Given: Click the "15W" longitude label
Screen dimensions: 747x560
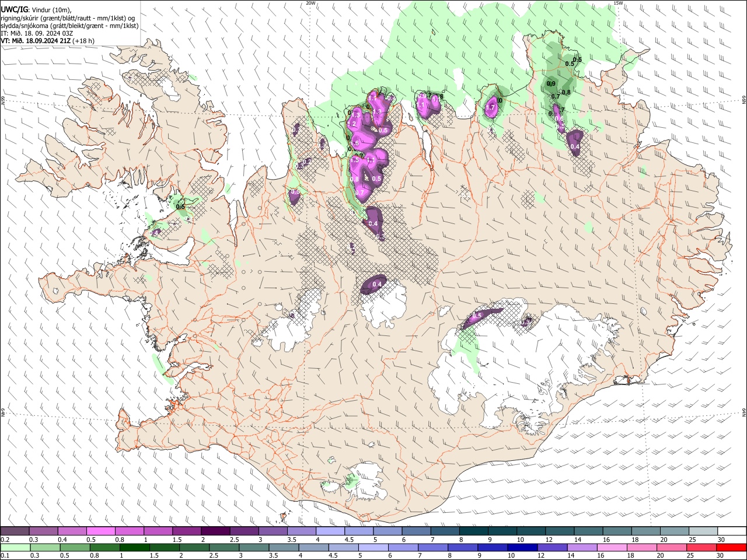Looking at the screenshot, I should click(x=618, y=3).
